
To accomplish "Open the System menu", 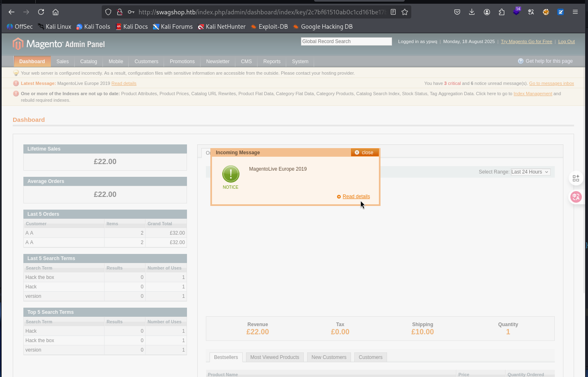I will [x=300, y=62].
